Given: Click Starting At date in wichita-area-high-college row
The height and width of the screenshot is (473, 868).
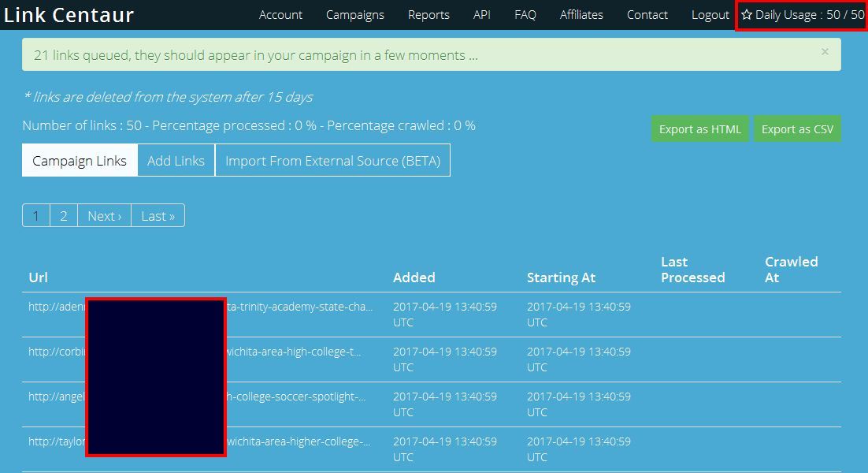Looking at the screenshot, I should pyautogui.click(x=579, y=359).
